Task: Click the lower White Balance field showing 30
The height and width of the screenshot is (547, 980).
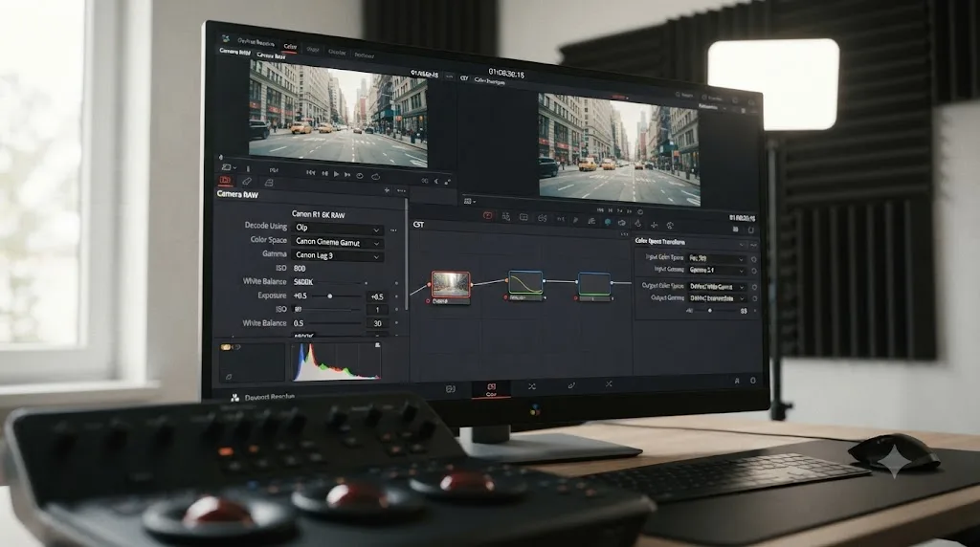Action: (377, 323)
